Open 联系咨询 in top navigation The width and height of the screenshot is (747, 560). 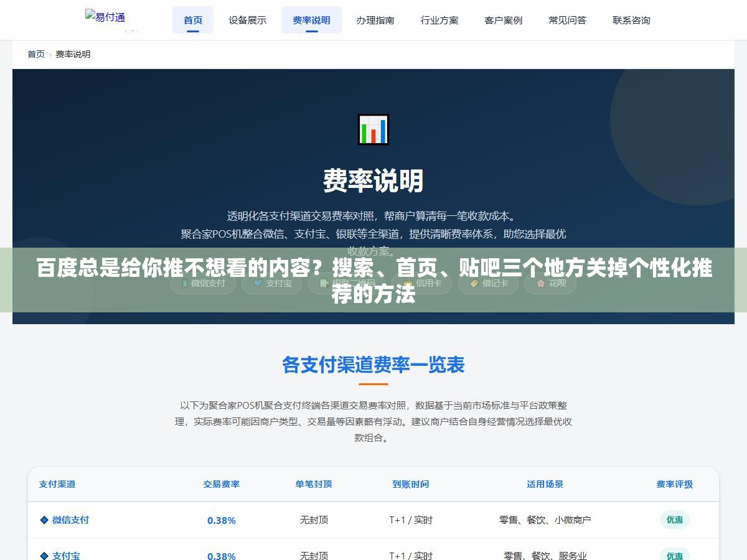coord(632,20)
